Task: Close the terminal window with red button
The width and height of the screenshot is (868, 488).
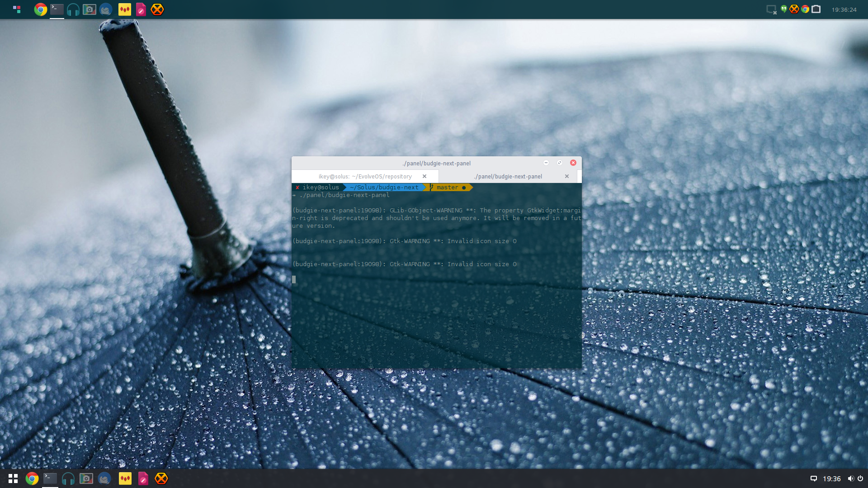Action: pyautogui.click(x=573, y=163)
